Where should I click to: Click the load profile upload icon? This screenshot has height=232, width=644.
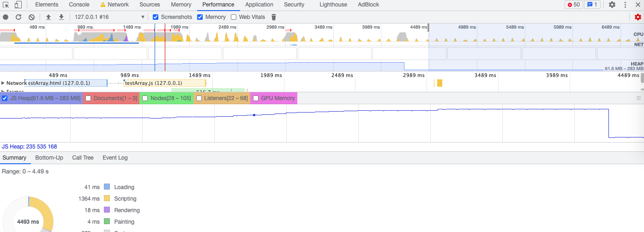(48, 17)
